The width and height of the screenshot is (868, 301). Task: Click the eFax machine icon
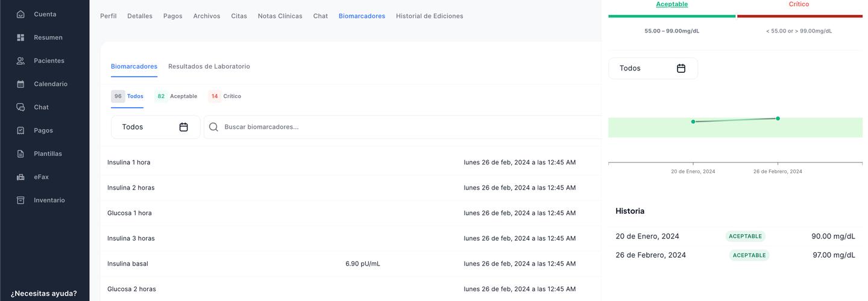tap(20, 177)
